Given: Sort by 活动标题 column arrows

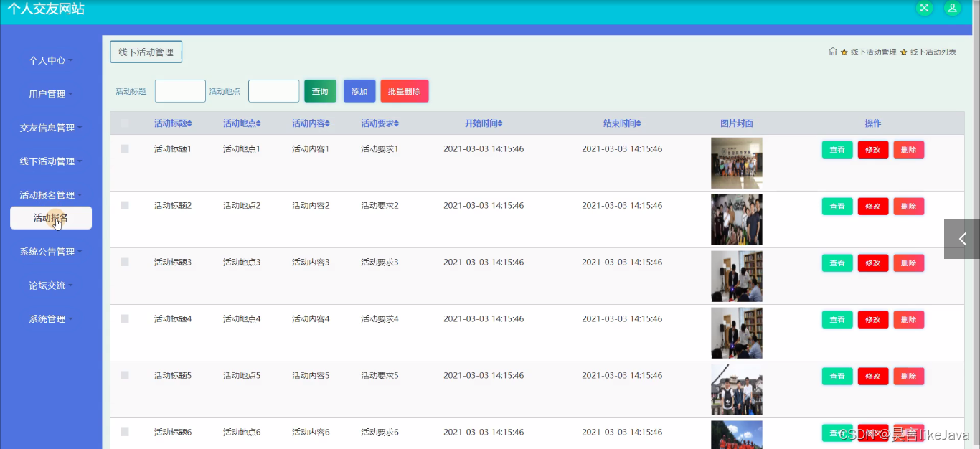Looking at the screenshot, I should (190, 123).
